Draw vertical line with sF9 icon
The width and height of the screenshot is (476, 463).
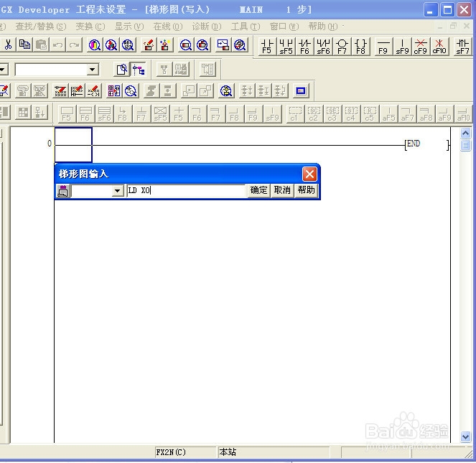[x=402, y=47]
